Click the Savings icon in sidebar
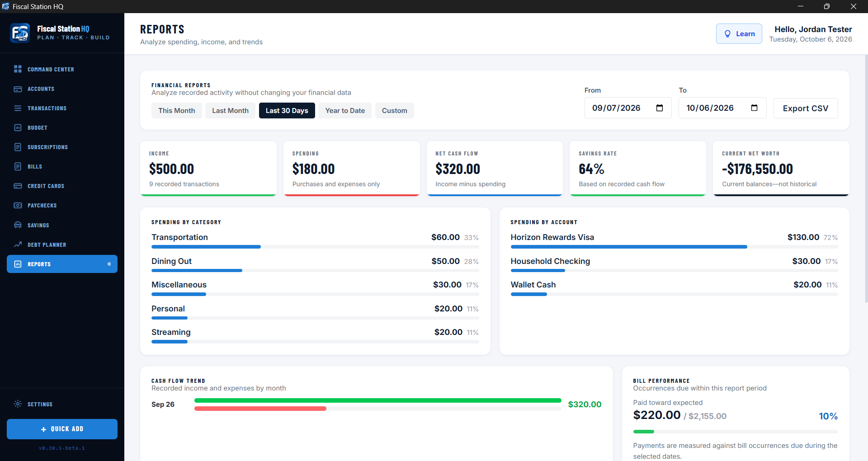This screenshot has width=868, height=461. click(x=18, y=225)
